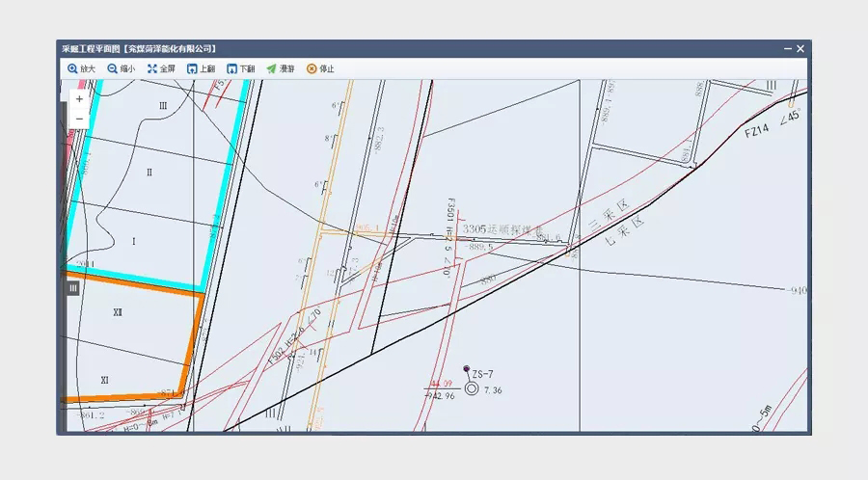The height and width of the screenshot is (480, 868).
Task: Zoom in with the map plus button
Action: click(79, 98)
